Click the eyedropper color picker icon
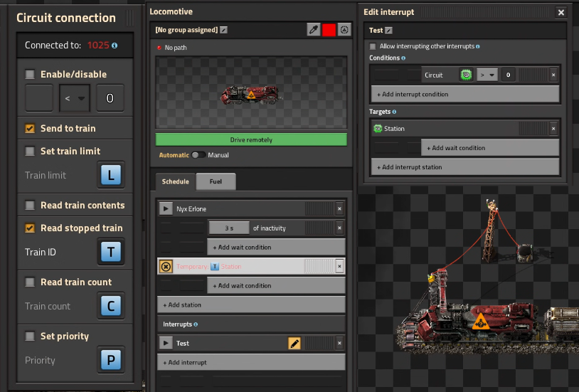 coord(313,29)
